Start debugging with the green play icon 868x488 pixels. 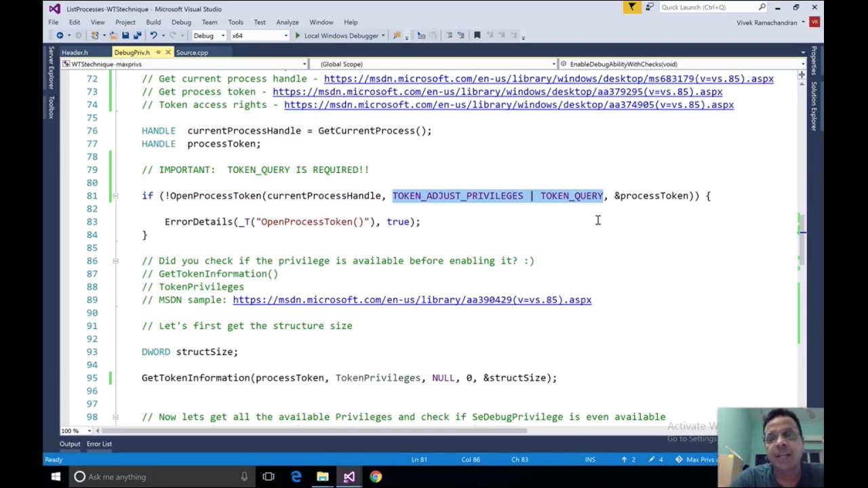(x=297, y=35)
